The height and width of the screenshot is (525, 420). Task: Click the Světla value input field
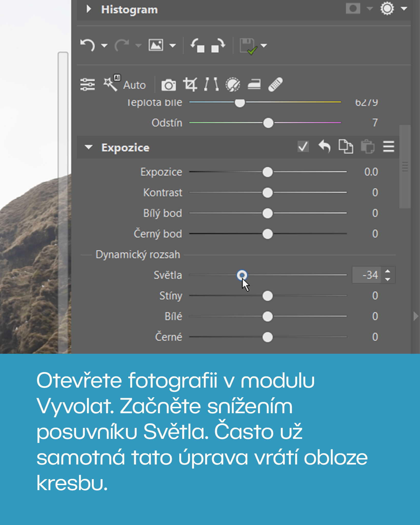click(367, 275)
